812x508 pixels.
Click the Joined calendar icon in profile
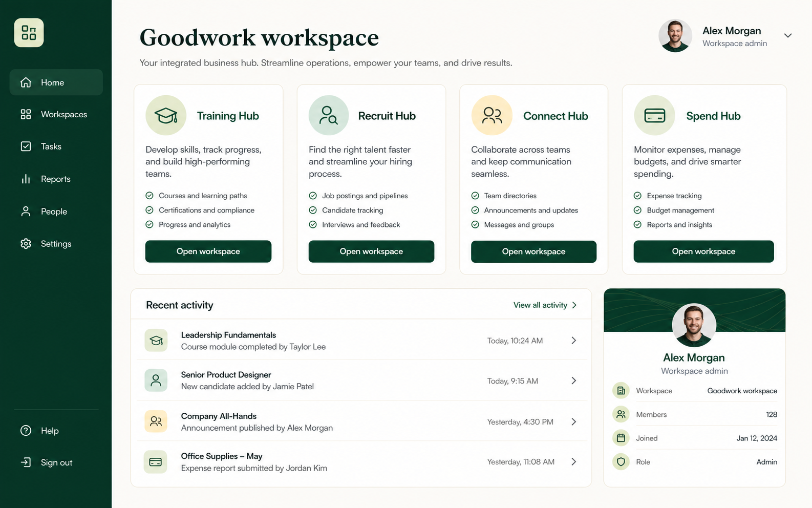[621, 438]
